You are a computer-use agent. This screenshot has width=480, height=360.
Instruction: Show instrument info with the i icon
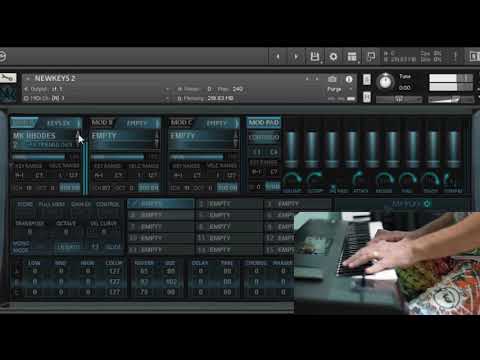click(x=349, y=79)
